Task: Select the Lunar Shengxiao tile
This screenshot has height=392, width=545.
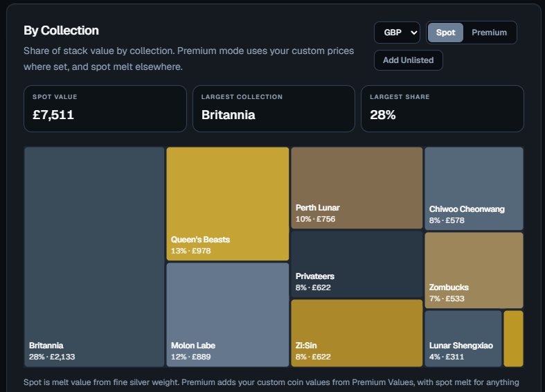Action: (x=463, y=339)
